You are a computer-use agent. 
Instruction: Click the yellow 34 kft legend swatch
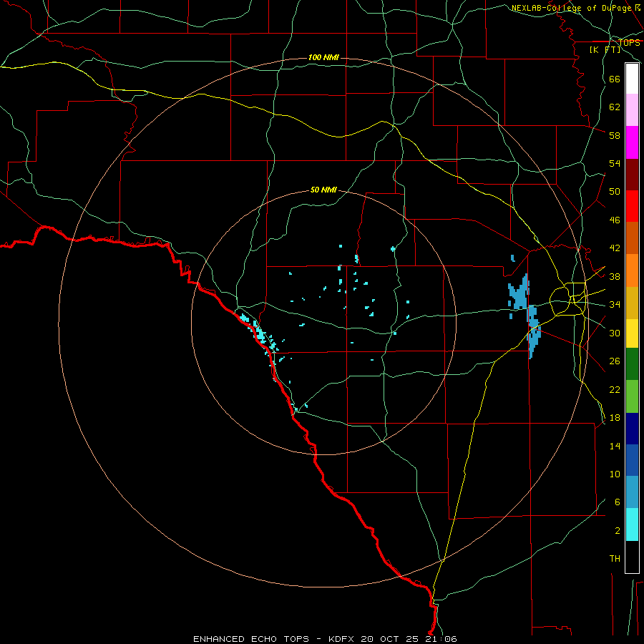pyautogui.click(x=632, y=333)
